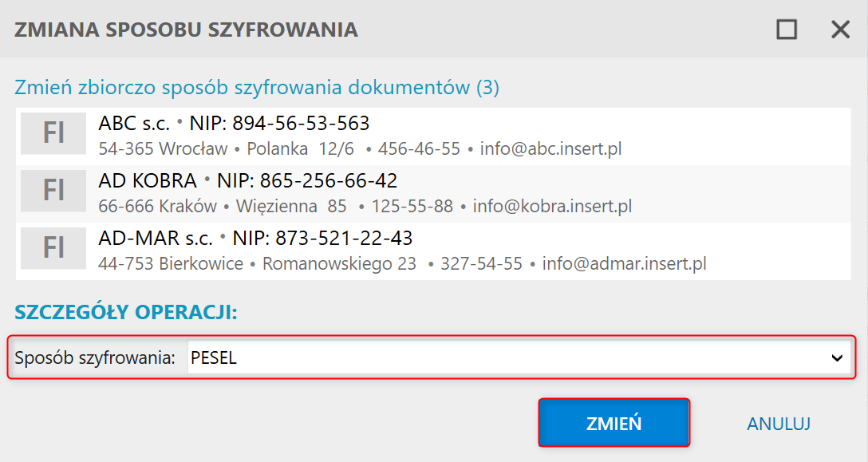This screenshot has height=462, width=868.
Task: Click the Sposób szyfrowania field label
Action: (x=95, y=358)
